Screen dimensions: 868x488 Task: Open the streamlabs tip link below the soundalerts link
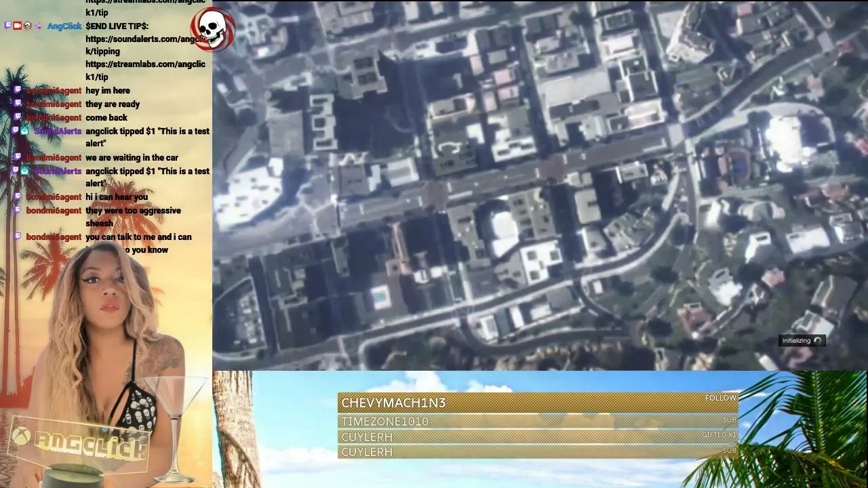coord(145,70)
